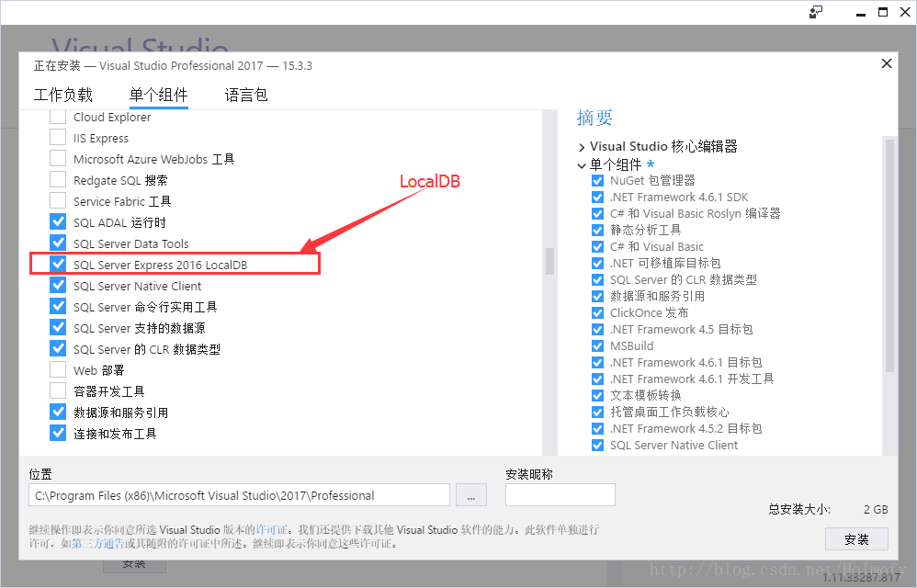Enable Microsoft Azure WebJobs 工具
Viewport: 917px width, 588px height.
(x=58, y=158)
